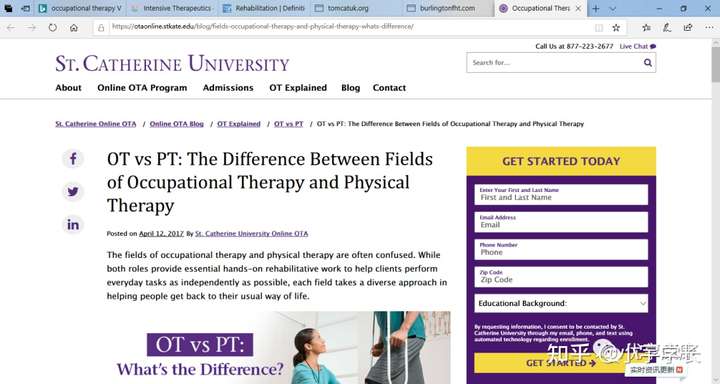Switch to burlingtonfht.com tab
720x384 pixels.
448,8
